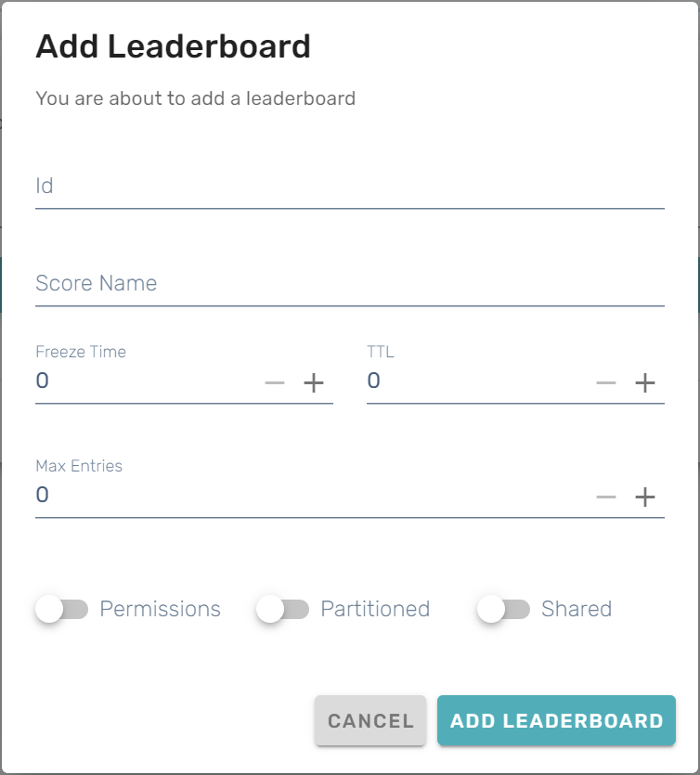This screenshot has height=775, width=700.
Task: Increment Max Entries using the plus icon
Action: 645,497
